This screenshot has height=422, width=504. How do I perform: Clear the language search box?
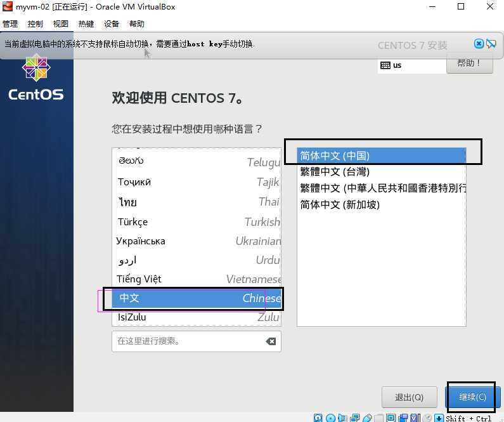[x=271, y=341]
